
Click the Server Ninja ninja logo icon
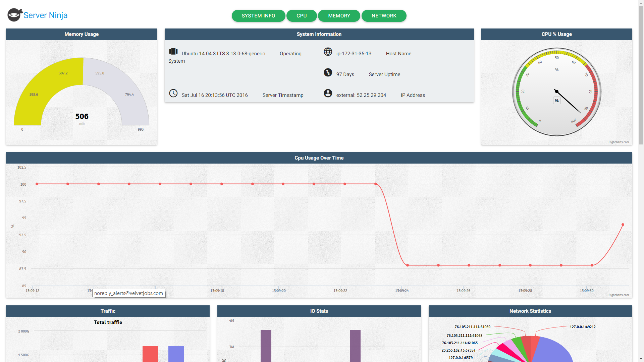click(14, 15)
